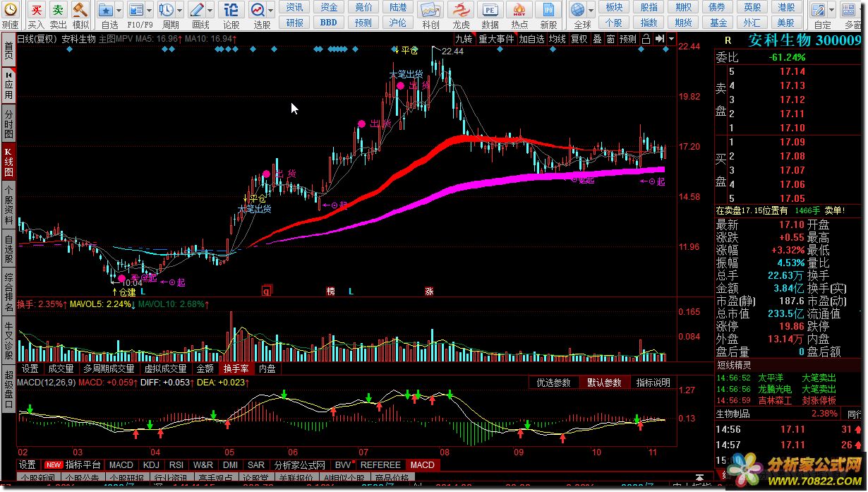868x492 pixels.
Task: Open the 龙虎 dragon icon
Action: (x=461, y=9)
